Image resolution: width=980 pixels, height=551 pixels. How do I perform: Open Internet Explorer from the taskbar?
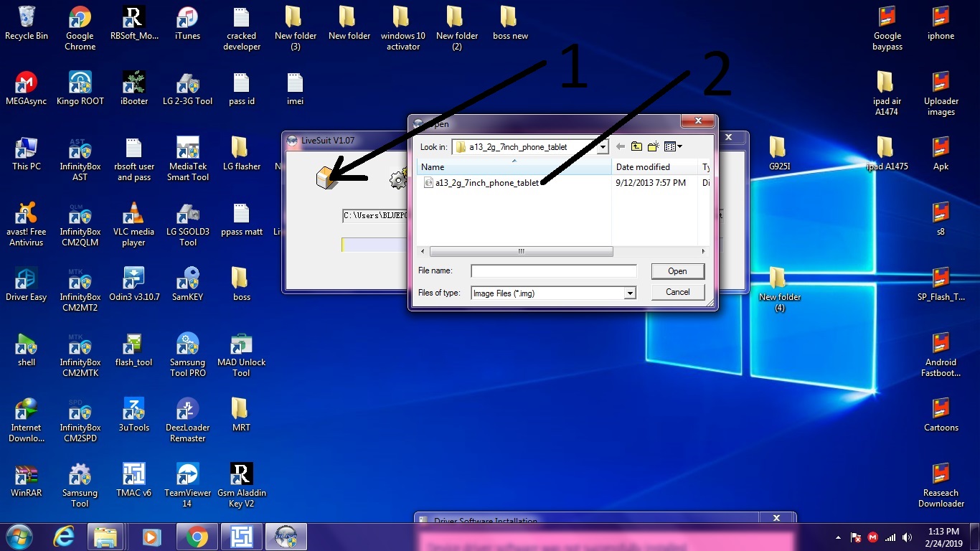[65, 537]
